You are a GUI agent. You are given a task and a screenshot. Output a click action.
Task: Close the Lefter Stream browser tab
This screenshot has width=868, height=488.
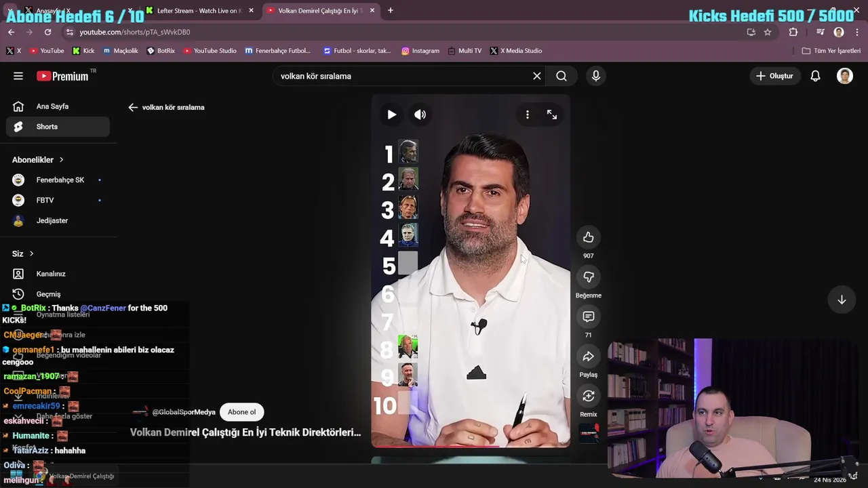(x=252, y=11)
